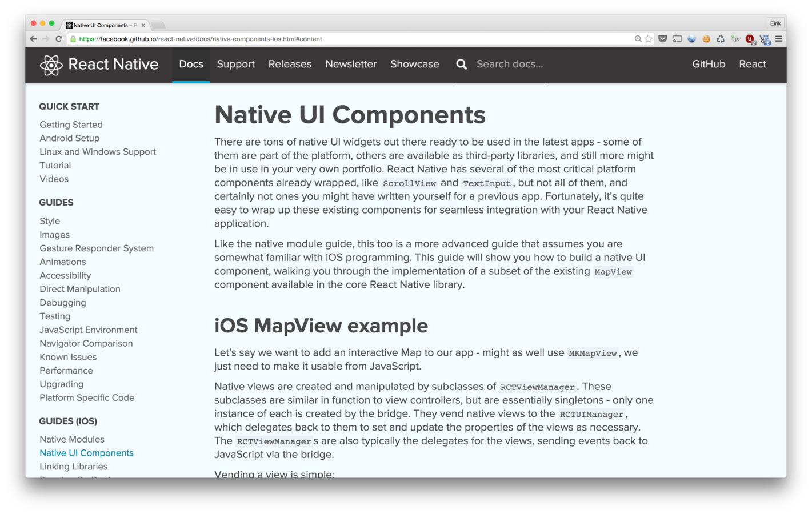The image size is (812, 514).
Task: Reload the page with the refresh icon
Action: tap(58, 39)
